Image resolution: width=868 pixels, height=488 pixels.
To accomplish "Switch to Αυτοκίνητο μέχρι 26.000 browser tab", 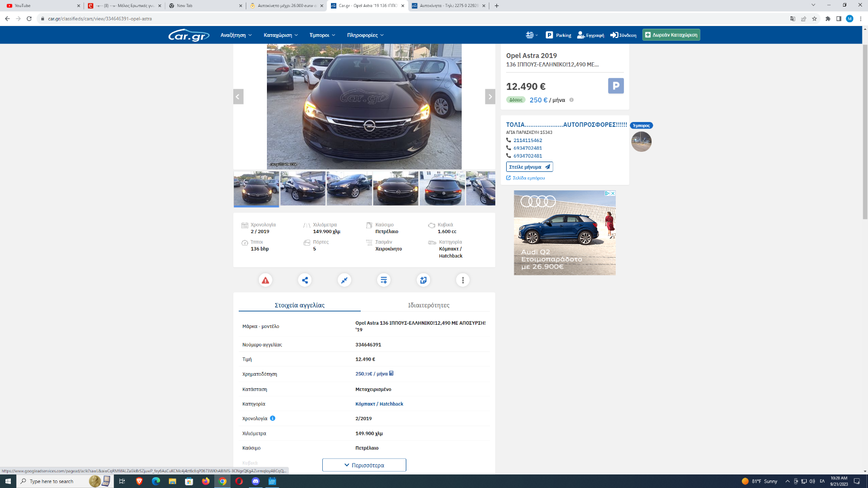I will tap(286, 5).
